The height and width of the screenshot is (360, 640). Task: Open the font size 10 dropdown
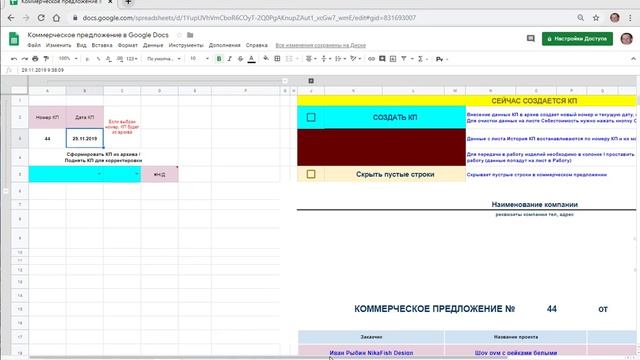pyautogui.click(x=199, y=59)
